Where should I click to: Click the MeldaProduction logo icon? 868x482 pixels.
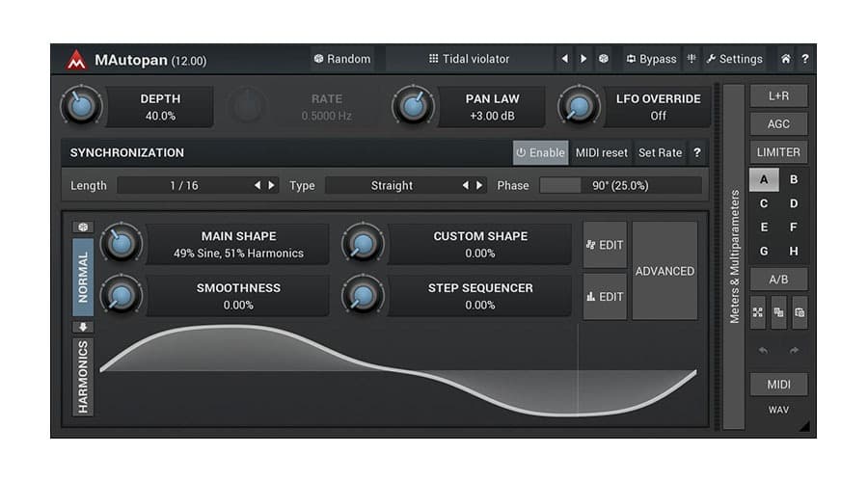(x=76, y=59)
